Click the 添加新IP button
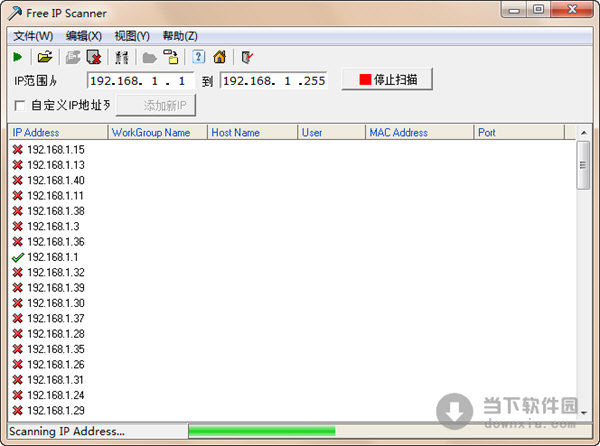Image resolution: width=600 pixels, height=446 pixels. pos(156,106)
